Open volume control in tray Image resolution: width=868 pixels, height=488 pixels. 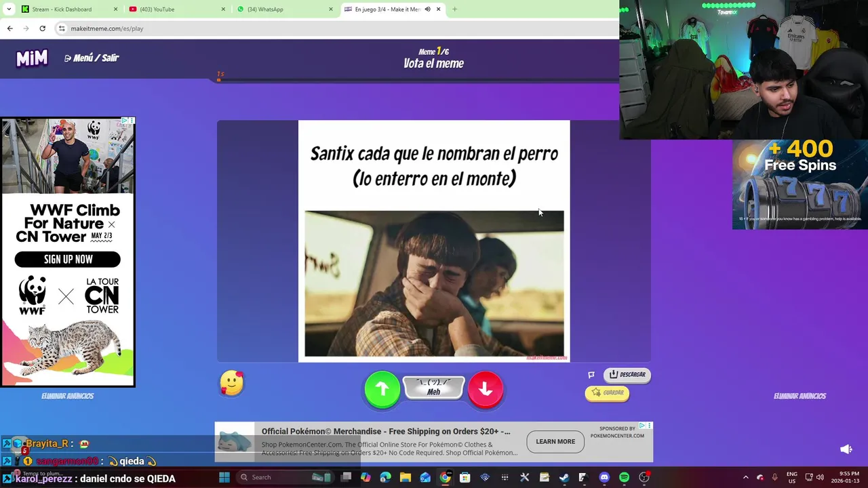(820, 477)
